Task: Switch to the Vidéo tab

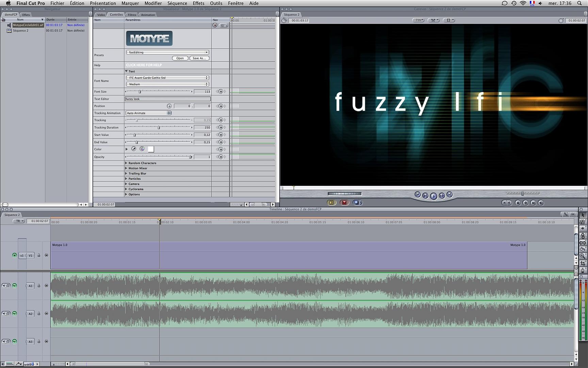Action: tap(101, 15)
